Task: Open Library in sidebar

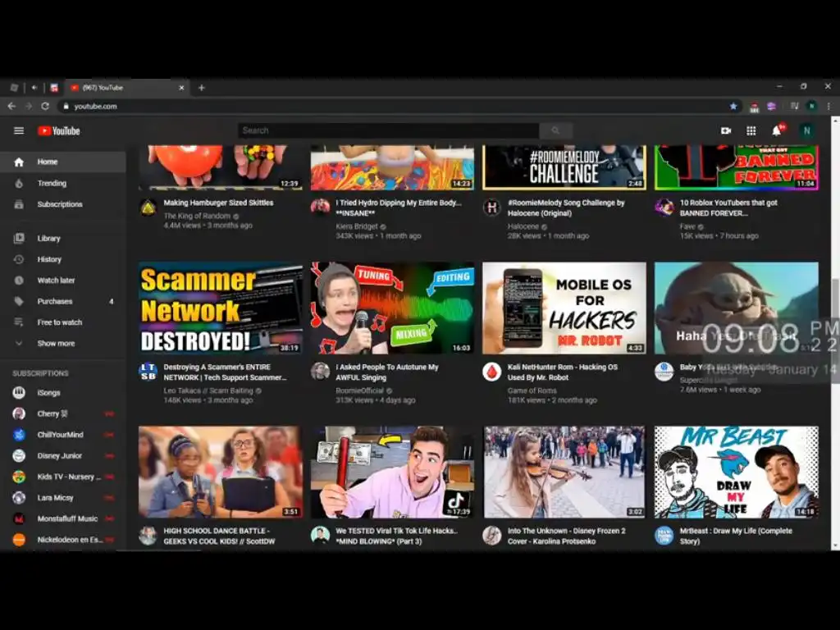Action: [x=62, y=239]
